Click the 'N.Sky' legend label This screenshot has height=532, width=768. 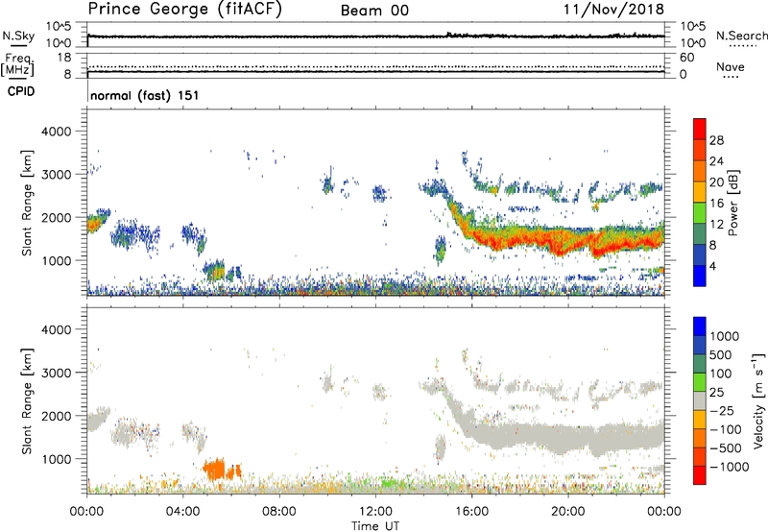pyautogui.click(x=18, y=36)
